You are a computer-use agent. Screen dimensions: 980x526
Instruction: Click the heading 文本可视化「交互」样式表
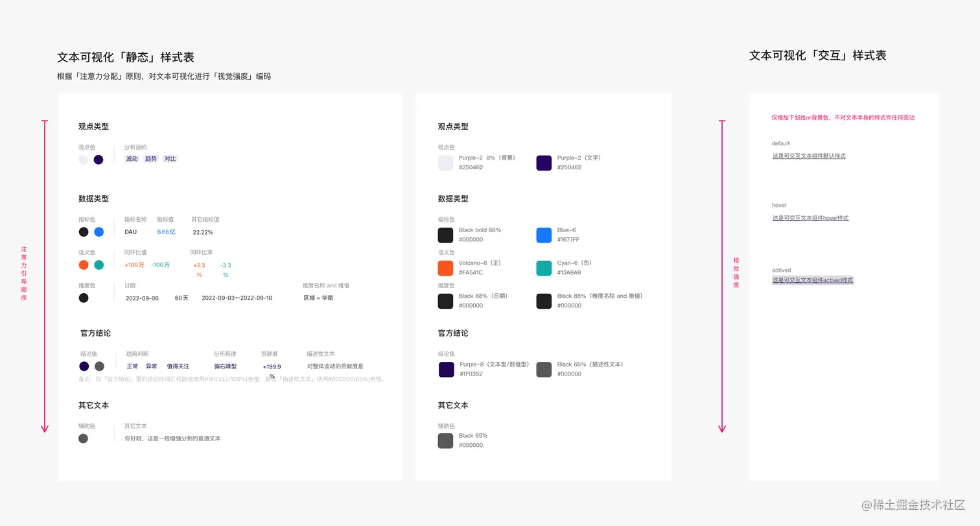[x=817, y=56]
